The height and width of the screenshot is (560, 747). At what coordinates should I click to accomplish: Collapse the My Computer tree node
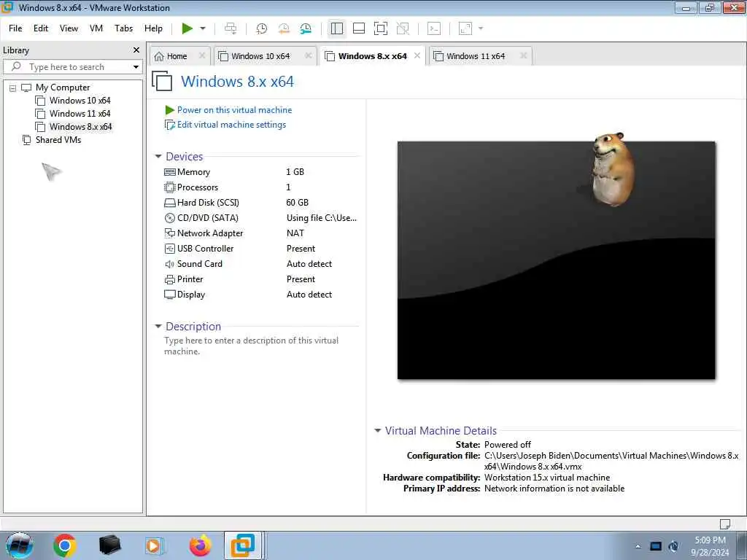click(x=13, y=87)
